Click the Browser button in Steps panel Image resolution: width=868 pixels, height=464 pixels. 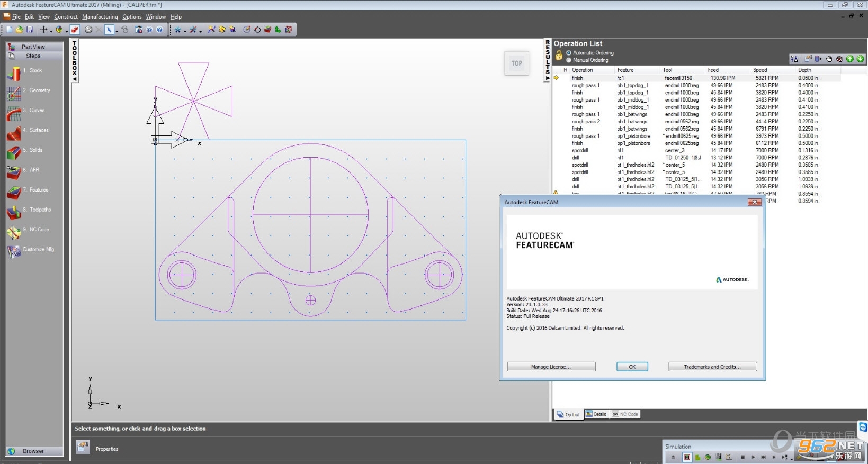(x=34, y=451)
